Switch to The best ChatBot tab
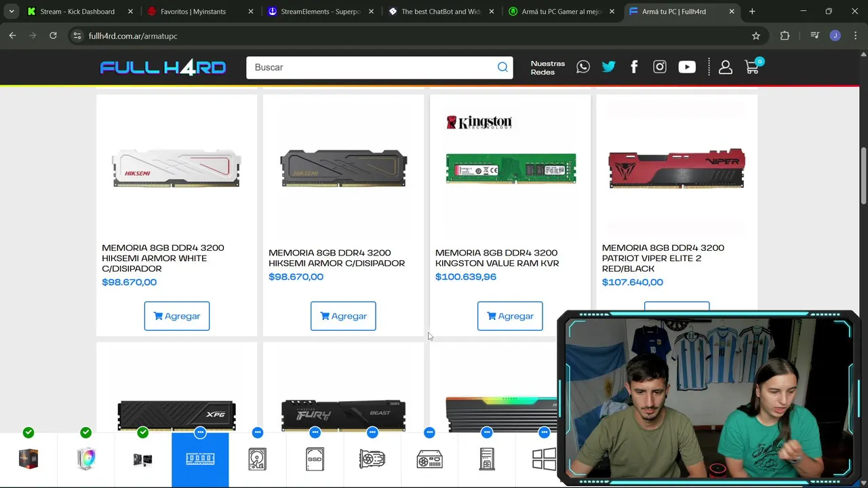Image resolution: width=868 pixels, height=488 pixels. pos(441,12)
